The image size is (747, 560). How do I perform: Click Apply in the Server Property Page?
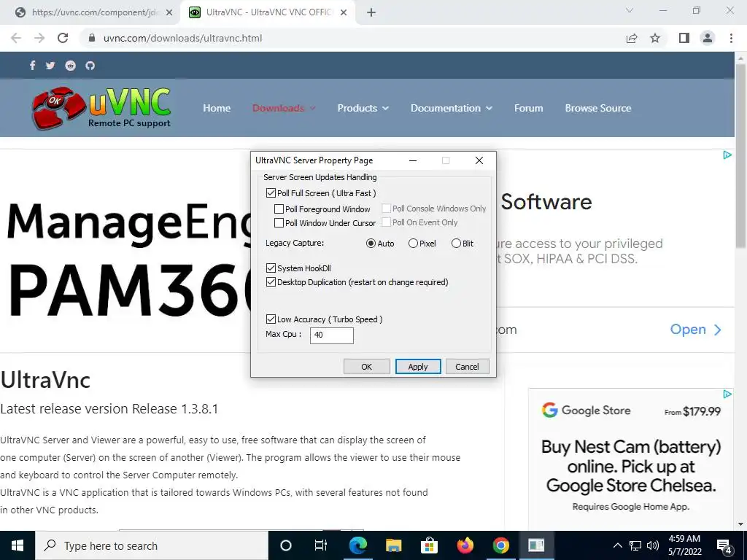(418, 367)
